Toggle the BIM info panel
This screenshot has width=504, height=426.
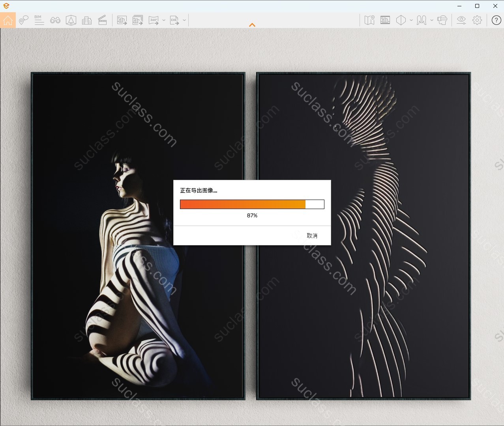pyautogui.click(x=39, y=20)
